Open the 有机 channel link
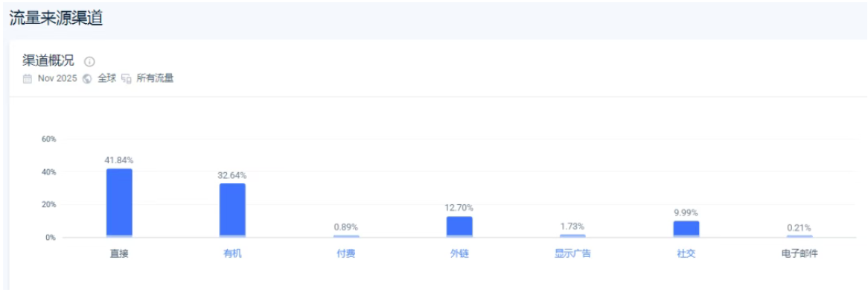 232,253
